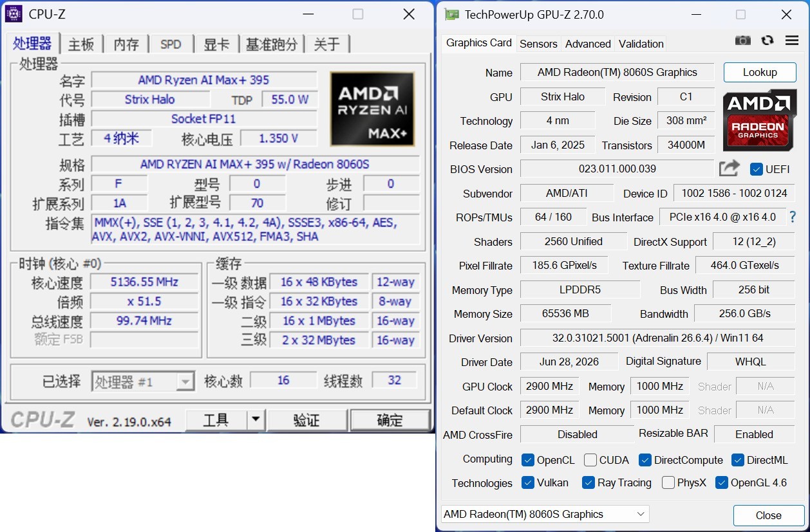The width and height of the screenshot is (810, 532).
Task: Click the AMD Ryzen AI Max+ logo
Action: (372, 109)
